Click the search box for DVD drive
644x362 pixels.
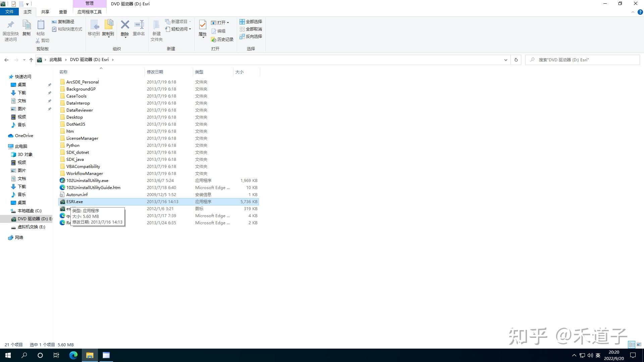click(x=583, y=60)
